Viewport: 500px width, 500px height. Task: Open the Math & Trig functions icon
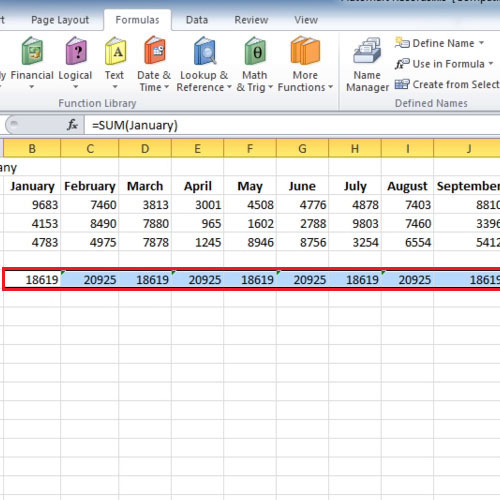pyautogui.click(x=255, y=51)
